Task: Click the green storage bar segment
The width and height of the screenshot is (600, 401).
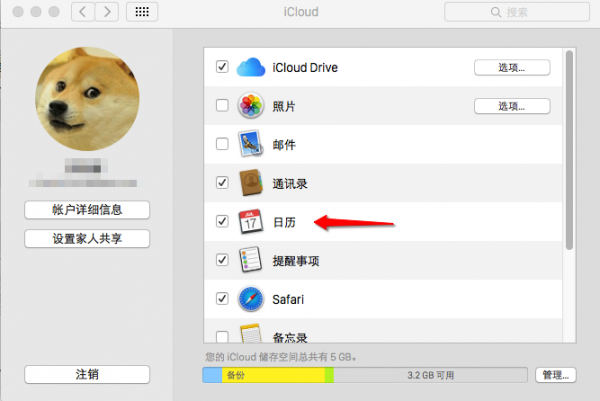Action: (x=329, y=375)
